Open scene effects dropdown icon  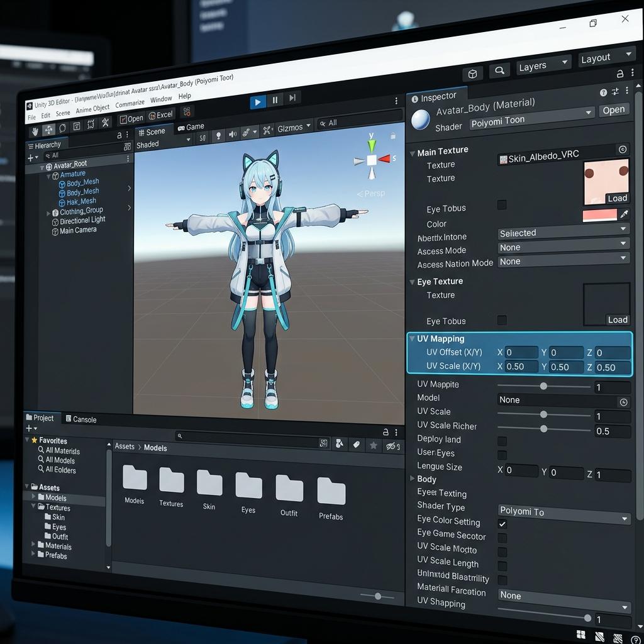(249, 132)
